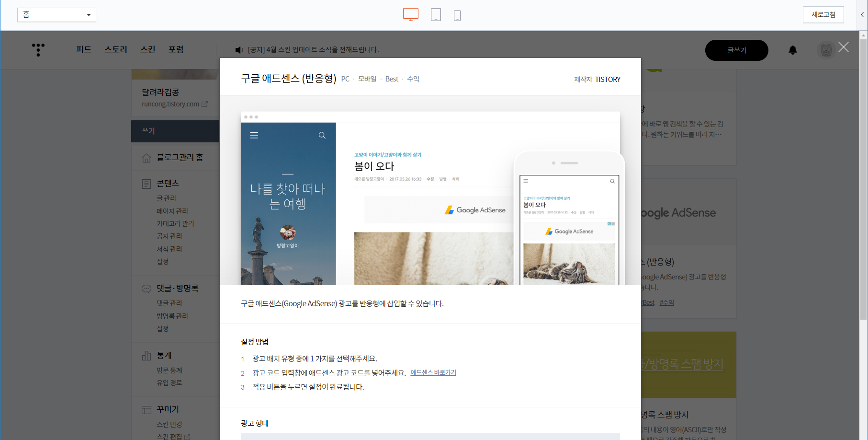This screenshot has width=868, height=440.
Task: Open 방명록 관리 in the sidebar
Action: pos(172,316)
